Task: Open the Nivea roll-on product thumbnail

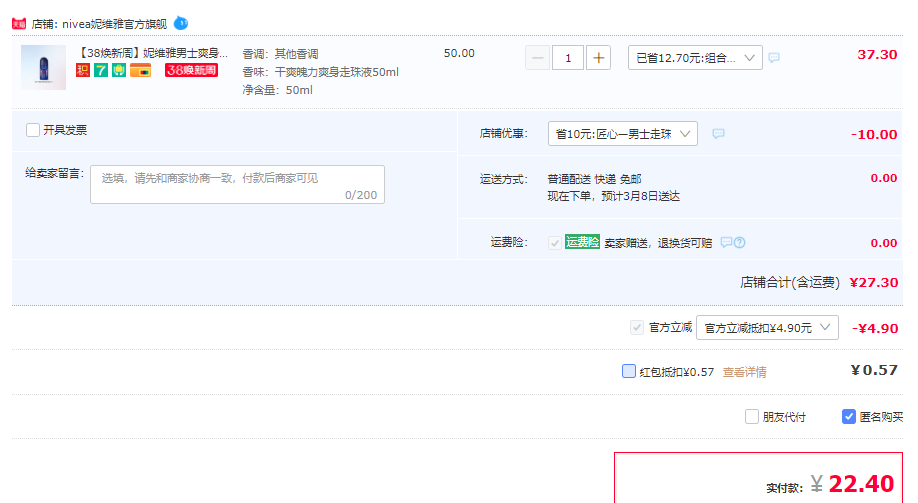Action: 43,67
